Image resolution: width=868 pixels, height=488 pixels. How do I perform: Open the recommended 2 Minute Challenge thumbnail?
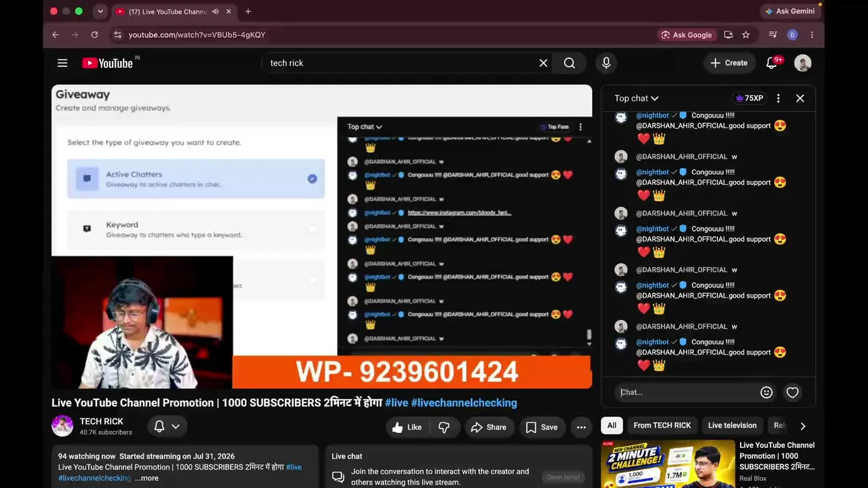(x=668, y=464)
